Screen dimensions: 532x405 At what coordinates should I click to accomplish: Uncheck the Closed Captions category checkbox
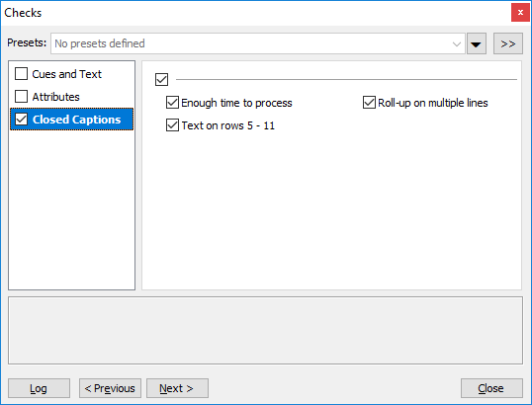pyautogui.click(x=21, y=119)
